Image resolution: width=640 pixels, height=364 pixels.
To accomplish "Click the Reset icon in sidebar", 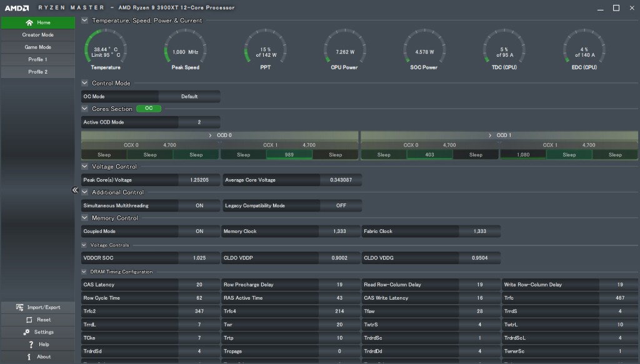I will pyautogui.click(x=29, y=320).
